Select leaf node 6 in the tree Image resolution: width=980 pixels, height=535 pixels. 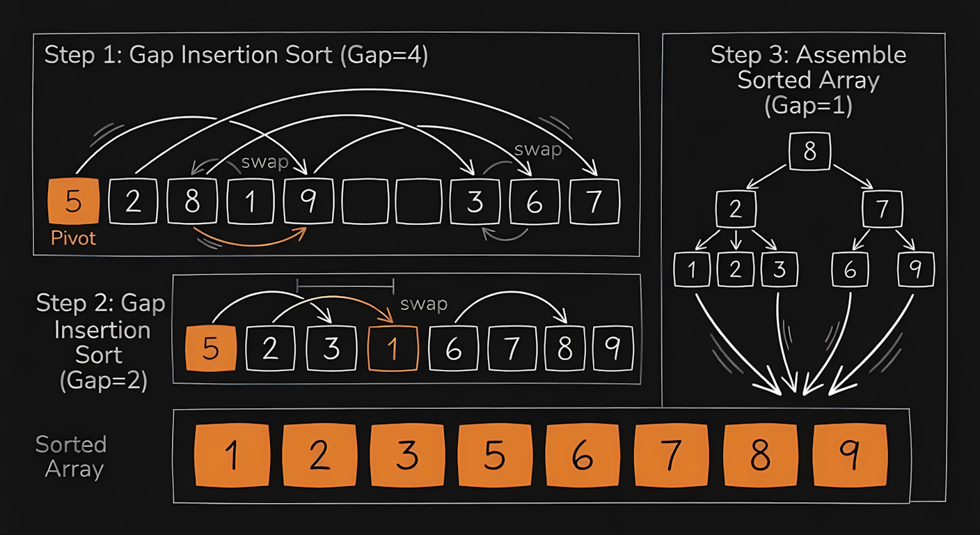tap(850, 270)
